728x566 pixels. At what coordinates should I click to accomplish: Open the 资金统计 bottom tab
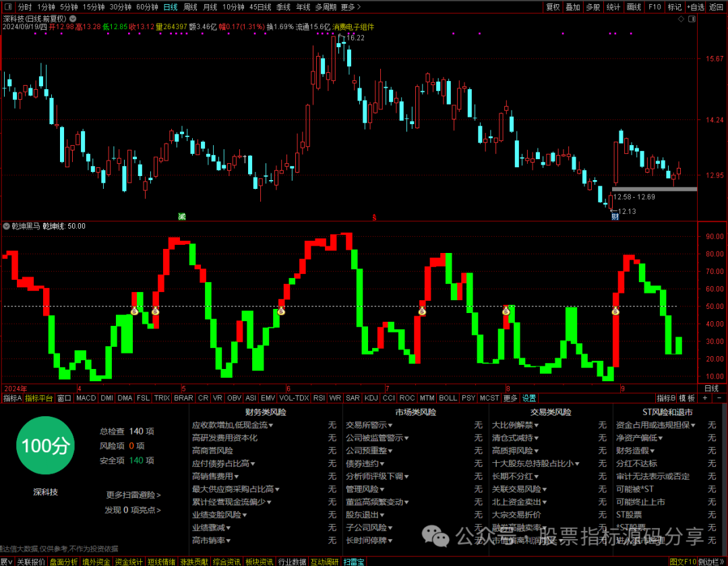click(x=129, y=562)
